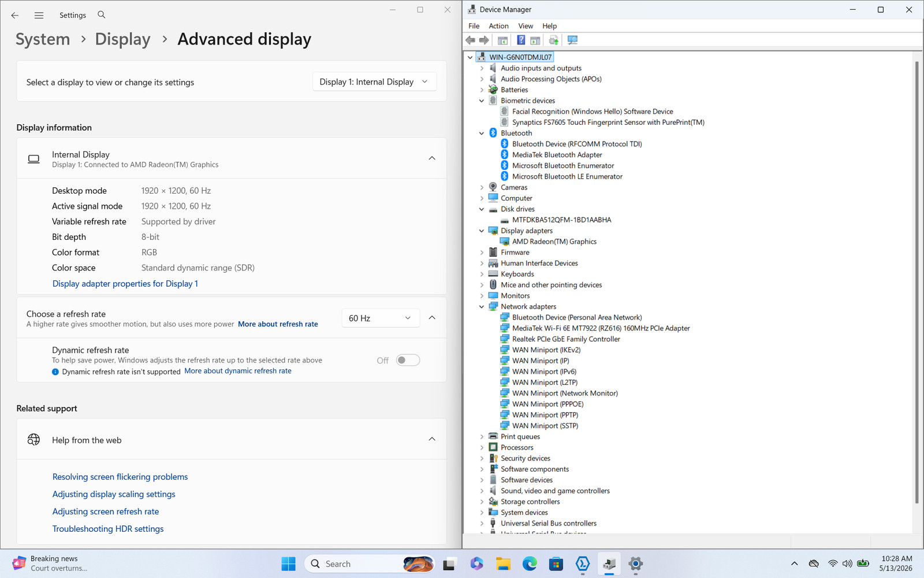Click Scan for hardware changes toolbar icon
This screenshot has width=924, height=578.
572,40
